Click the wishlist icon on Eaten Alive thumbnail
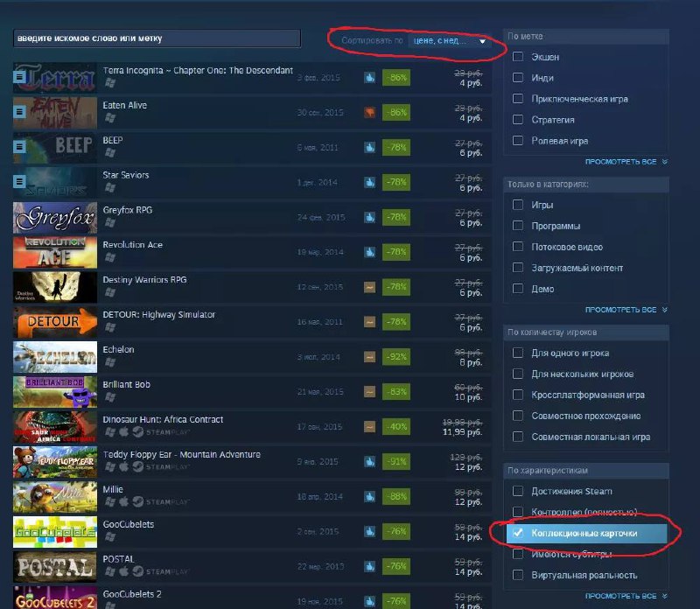 pos(19,112)
